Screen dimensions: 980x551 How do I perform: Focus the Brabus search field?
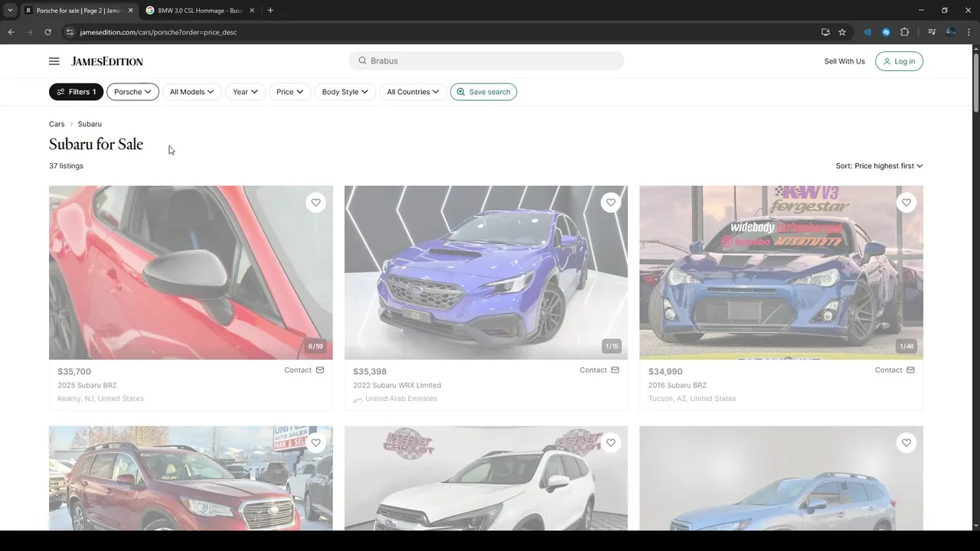486,60
